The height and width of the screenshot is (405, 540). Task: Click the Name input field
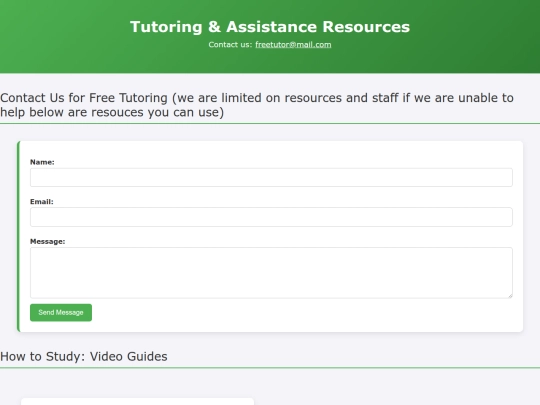click(271, 177)
